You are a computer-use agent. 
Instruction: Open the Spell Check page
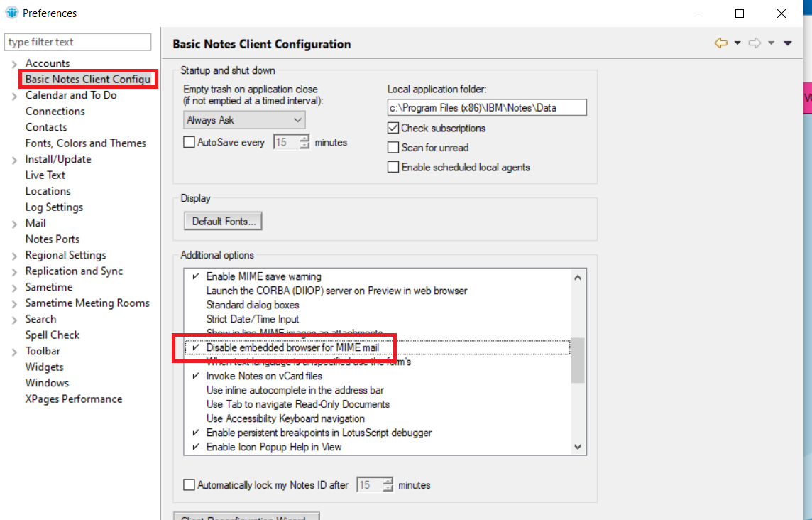click(53, 335)
